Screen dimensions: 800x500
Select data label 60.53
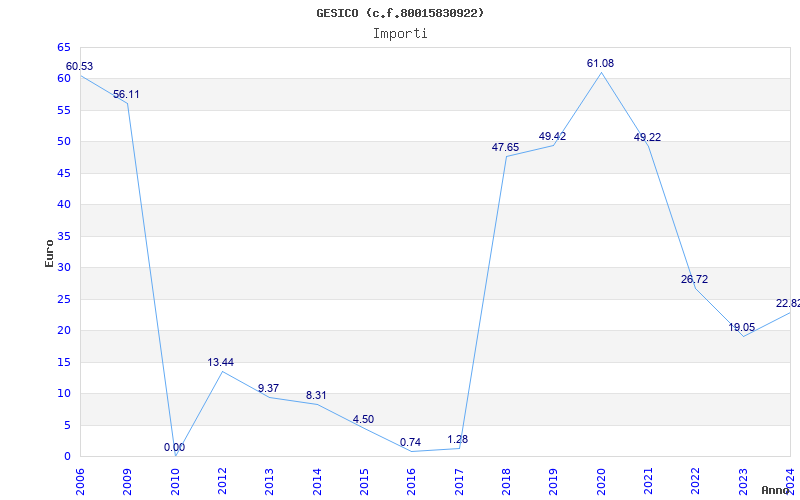click(x=79, y=66)
